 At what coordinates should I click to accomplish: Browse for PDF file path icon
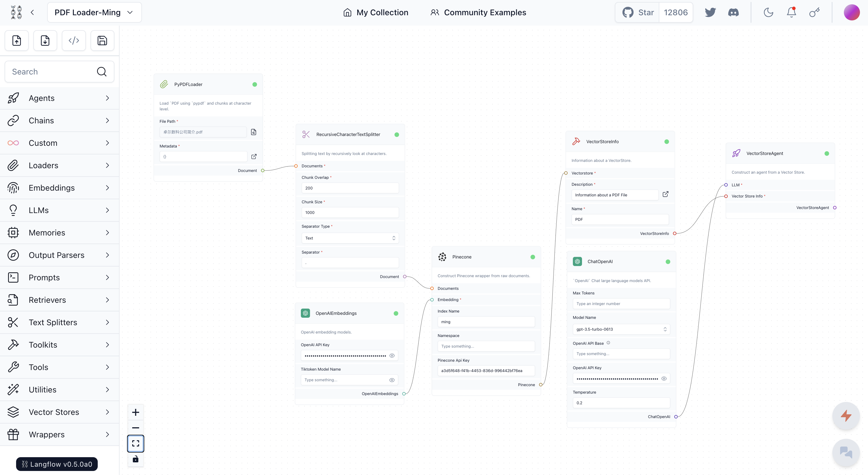[254, 132]
